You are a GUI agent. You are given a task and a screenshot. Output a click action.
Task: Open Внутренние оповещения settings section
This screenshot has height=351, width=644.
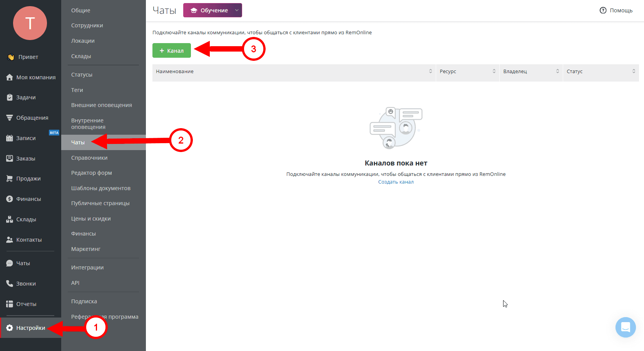tap(89, 124)
